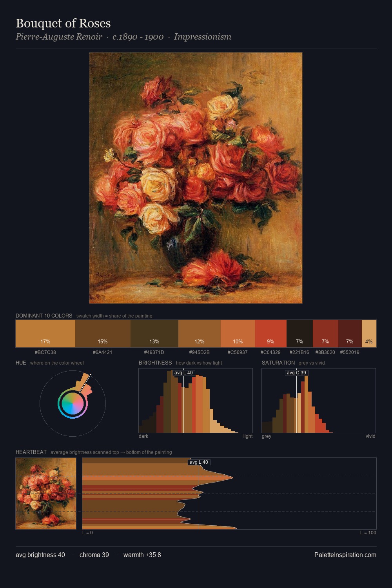Image resolution: width=392 pixels, height=588 pixels.
Task: Click the "L = 0" axis label
Action: [x=87, y=533]
